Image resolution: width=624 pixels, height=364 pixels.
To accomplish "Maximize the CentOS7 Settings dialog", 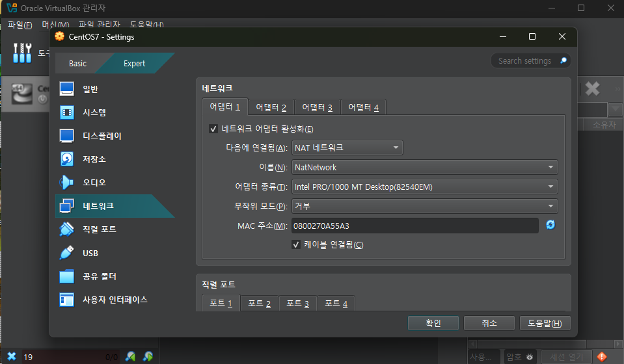I will [x=532, y=36].
